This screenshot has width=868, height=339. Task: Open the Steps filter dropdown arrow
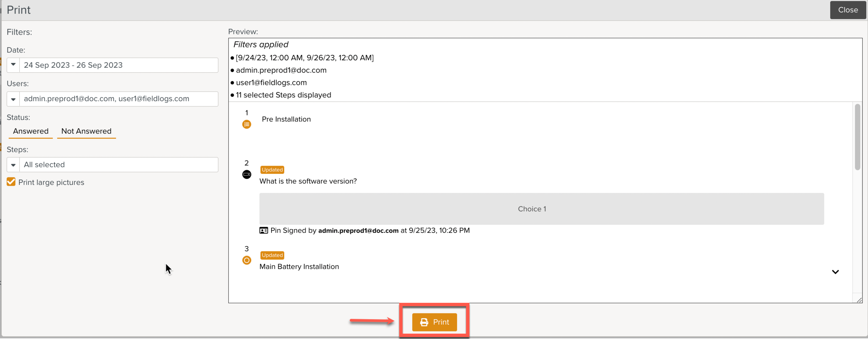point(13,165)
